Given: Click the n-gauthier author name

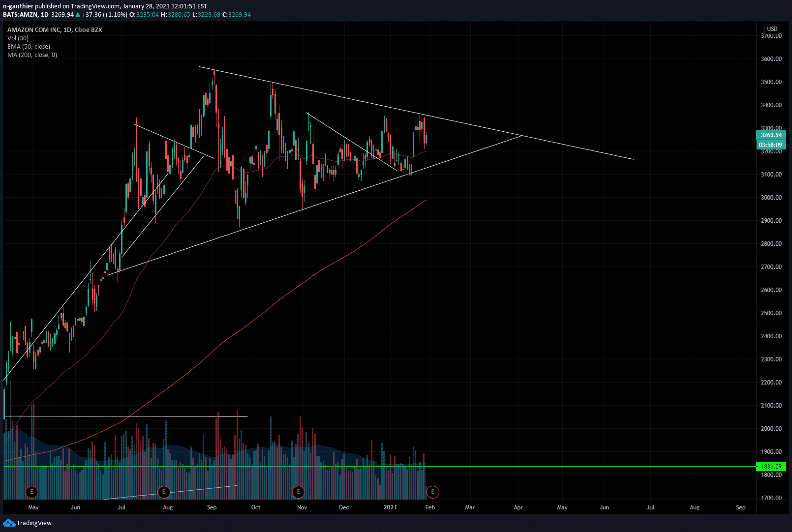Looking at the screenshot, I should click(x=18, y=6).
